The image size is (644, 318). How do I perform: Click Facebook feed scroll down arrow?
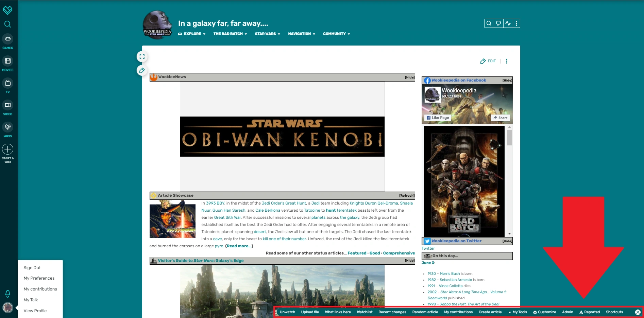509,234
